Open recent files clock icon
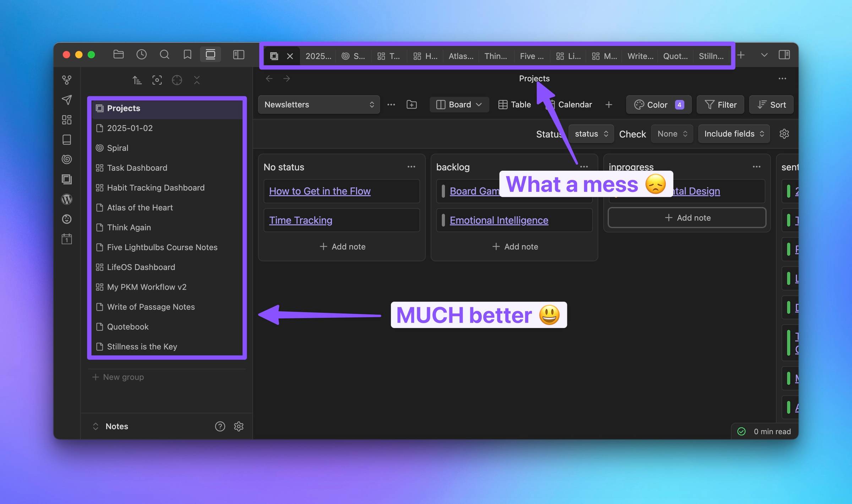The image size is (852, 504). (x=141, y=54)
